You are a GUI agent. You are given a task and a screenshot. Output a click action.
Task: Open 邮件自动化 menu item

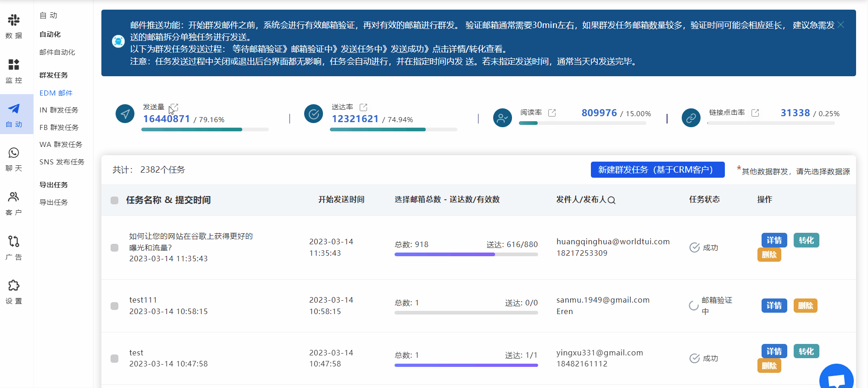click(57, 52)
